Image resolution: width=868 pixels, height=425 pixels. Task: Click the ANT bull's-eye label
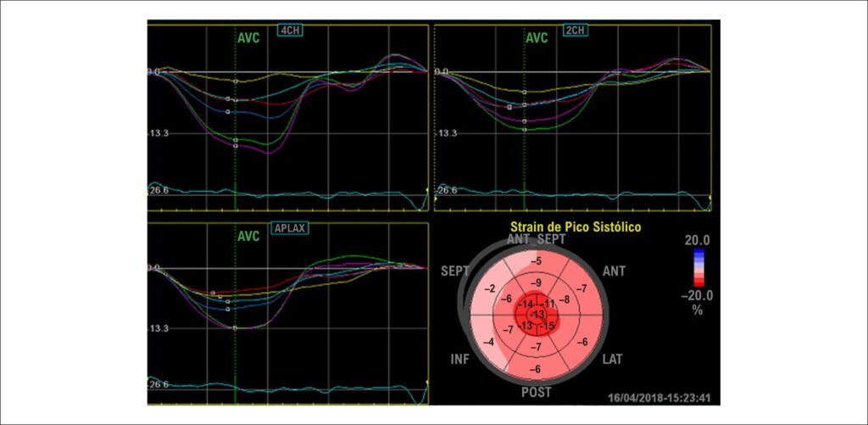[x=615, y=271]
